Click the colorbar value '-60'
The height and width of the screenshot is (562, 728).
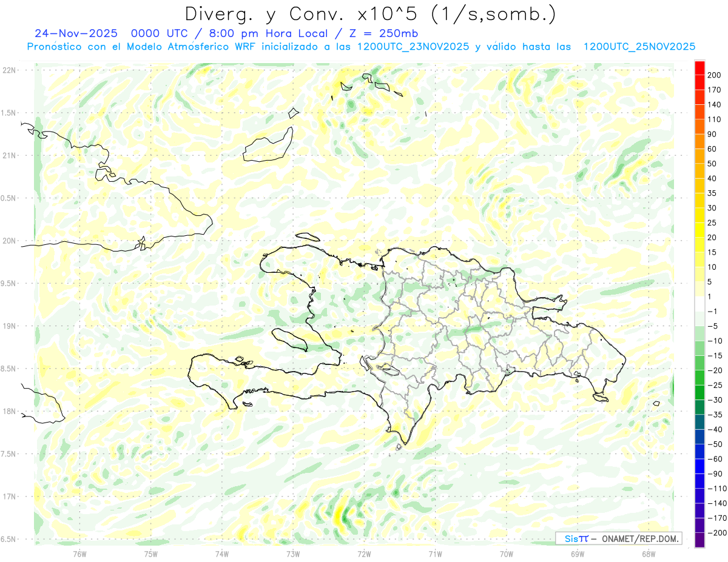point(715,459)
